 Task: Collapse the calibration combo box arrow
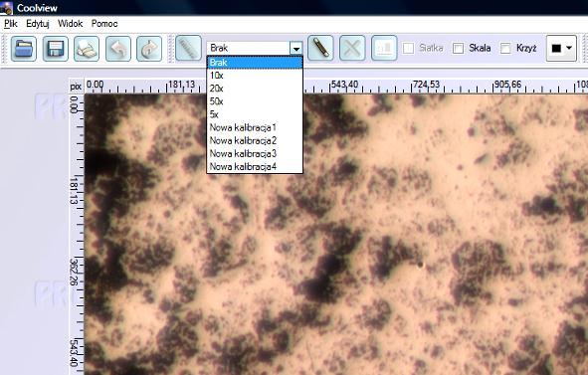tap(296, 48)
